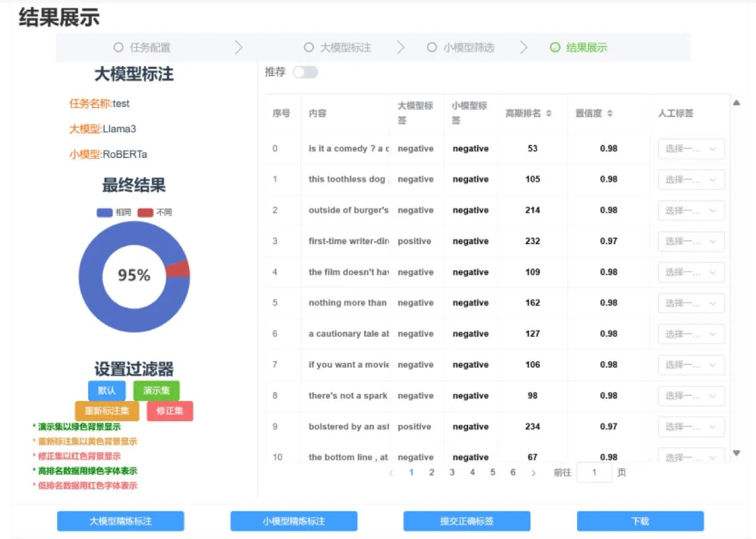This screenshot has height=539, width=756.
Task: Sort by 置信度 column arrows
Action: coord(610,113)
